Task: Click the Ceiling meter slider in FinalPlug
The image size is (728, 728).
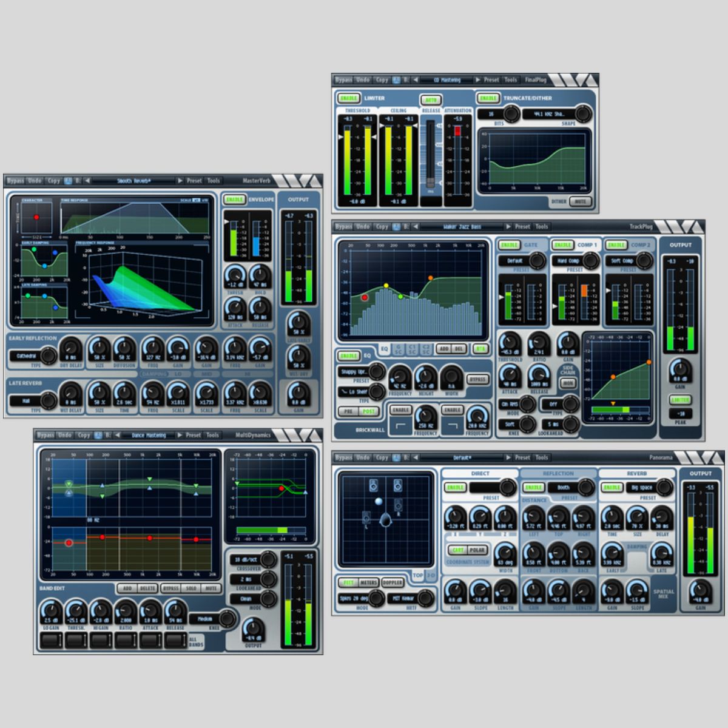Action: point(398,161)
